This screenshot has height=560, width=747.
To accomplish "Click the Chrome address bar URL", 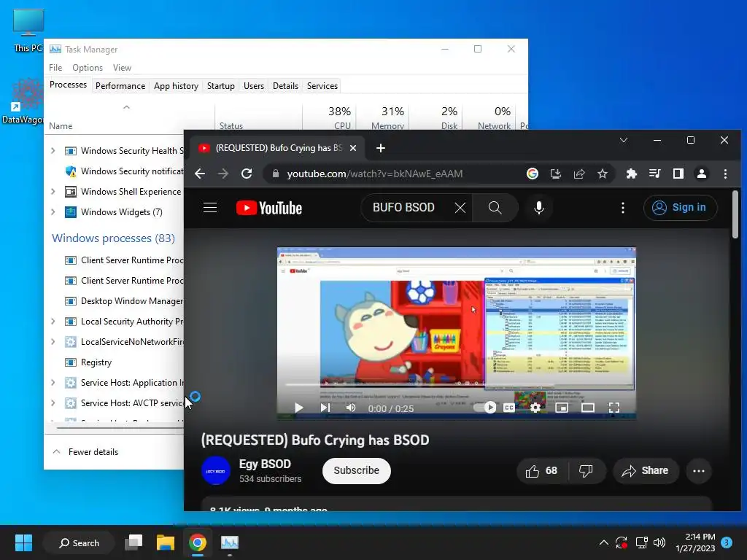I will (374, 174).
